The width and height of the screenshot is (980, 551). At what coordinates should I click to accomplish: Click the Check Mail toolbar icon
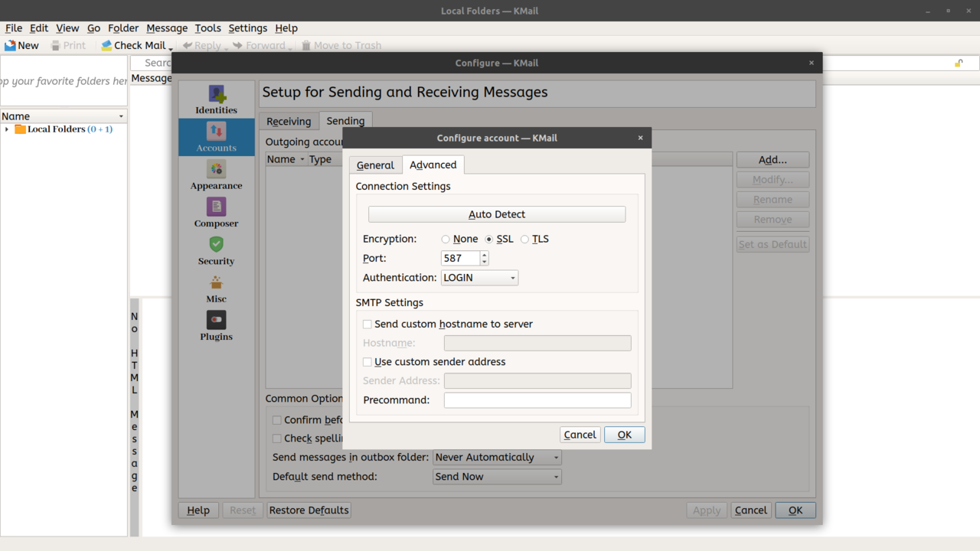point(106,45)
